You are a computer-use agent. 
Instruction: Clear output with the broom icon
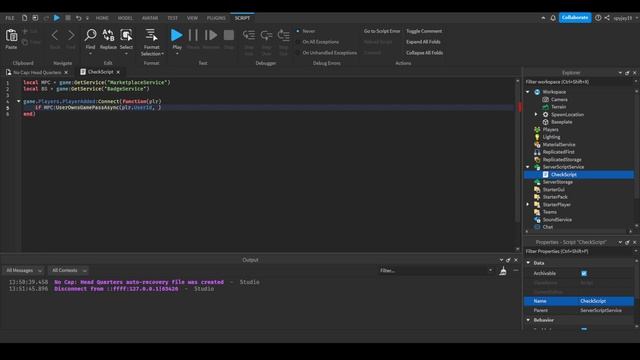503,271
